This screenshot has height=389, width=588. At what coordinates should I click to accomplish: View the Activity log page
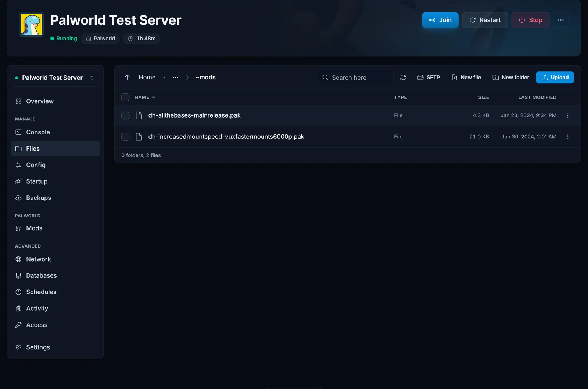tap(55, 308)
